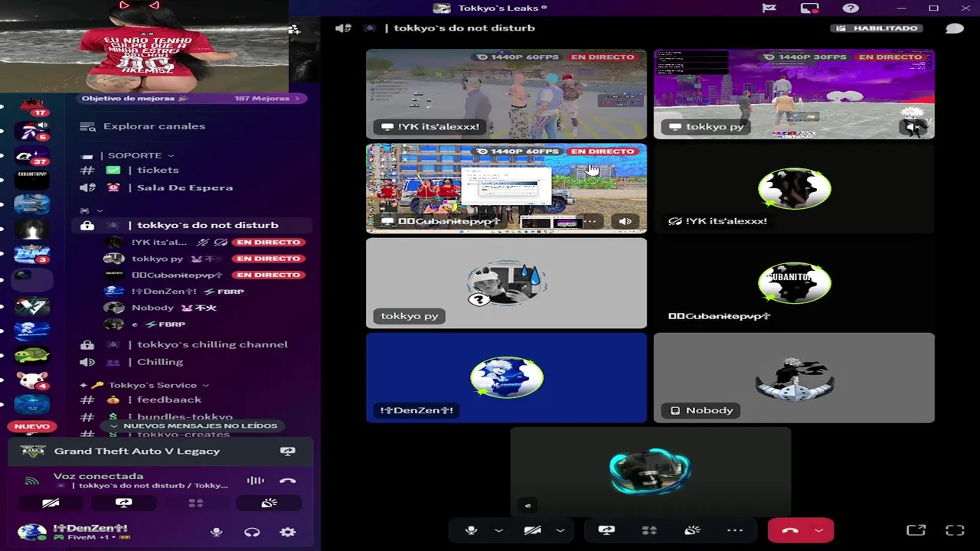Disconnect via Voz conectada hang-up icon
Viewport: 980px width, 551px height.
click(288, 481)
